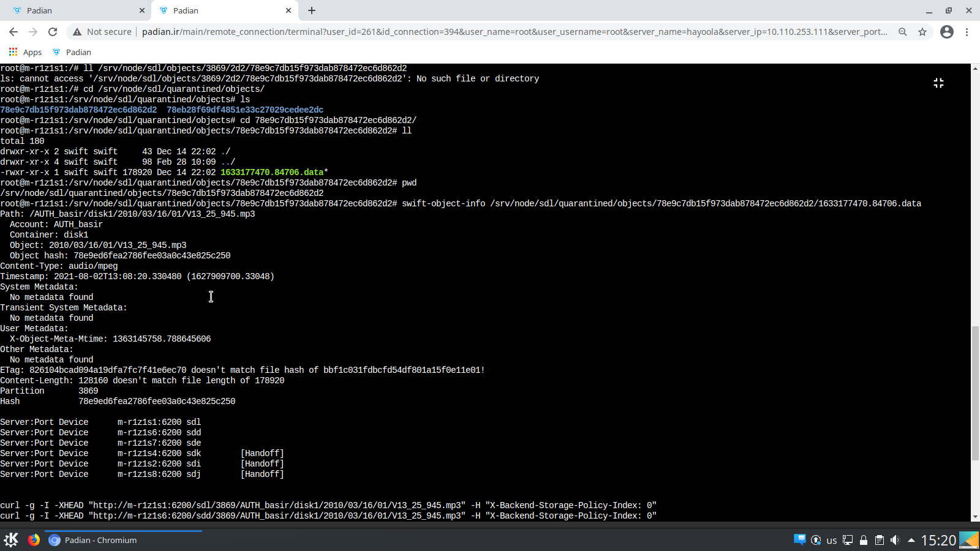
Task: Click the lock icon in system tray
Action: tap(864, 540)
